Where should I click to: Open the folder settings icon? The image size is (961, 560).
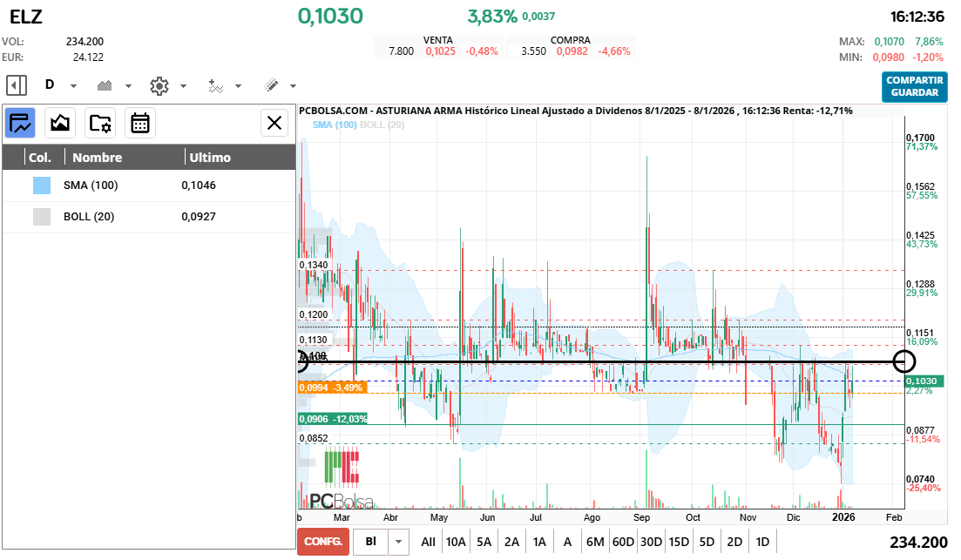point(100,123)
